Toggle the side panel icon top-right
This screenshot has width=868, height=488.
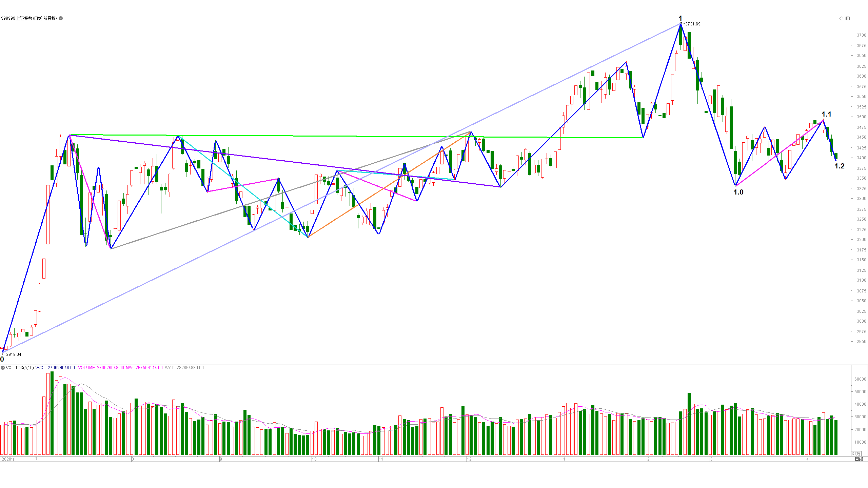pos(848,18)
